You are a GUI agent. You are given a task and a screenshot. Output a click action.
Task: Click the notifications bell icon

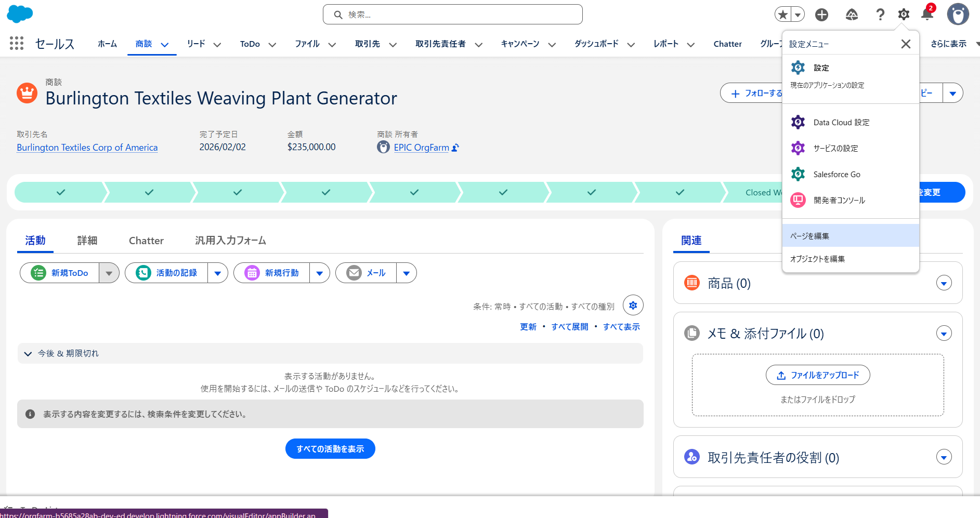927,15
